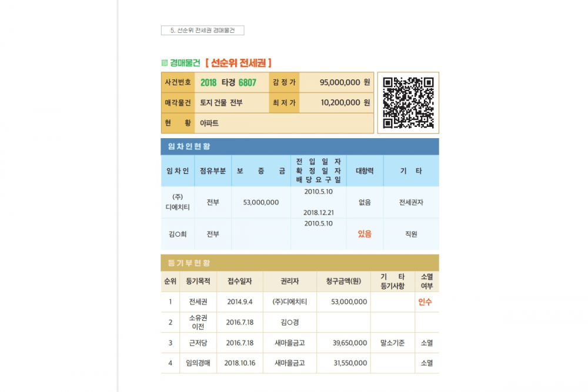This screenshot has width=588, height=392.
Task: Select the '5. 선순위 전세권 경매물건' section label
Action: pyautogui.click(x=202, y=31)
